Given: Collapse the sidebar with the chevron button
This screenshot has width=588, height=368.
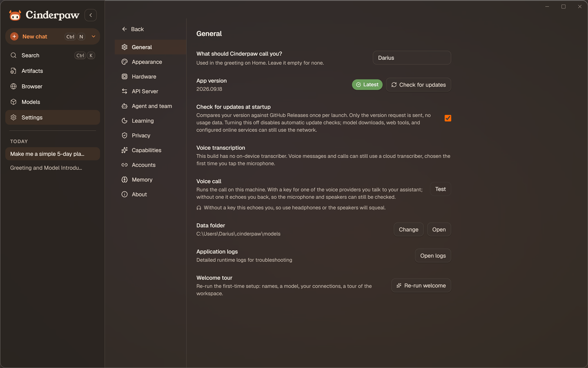Looking at the screenshot, I should [91, 15].
